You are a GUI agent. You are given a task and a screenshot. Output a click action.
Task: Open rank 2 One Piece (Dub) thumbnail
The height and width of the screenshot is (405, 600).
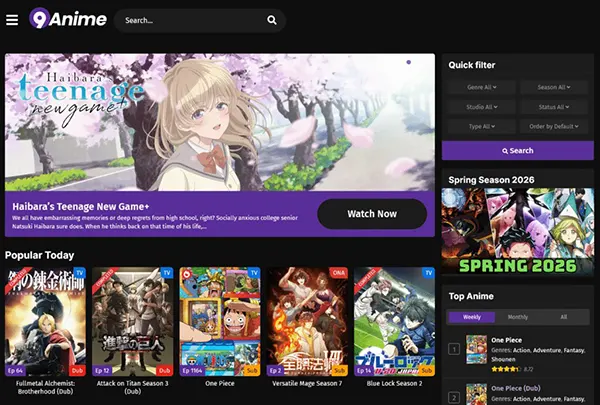[476, 394]
